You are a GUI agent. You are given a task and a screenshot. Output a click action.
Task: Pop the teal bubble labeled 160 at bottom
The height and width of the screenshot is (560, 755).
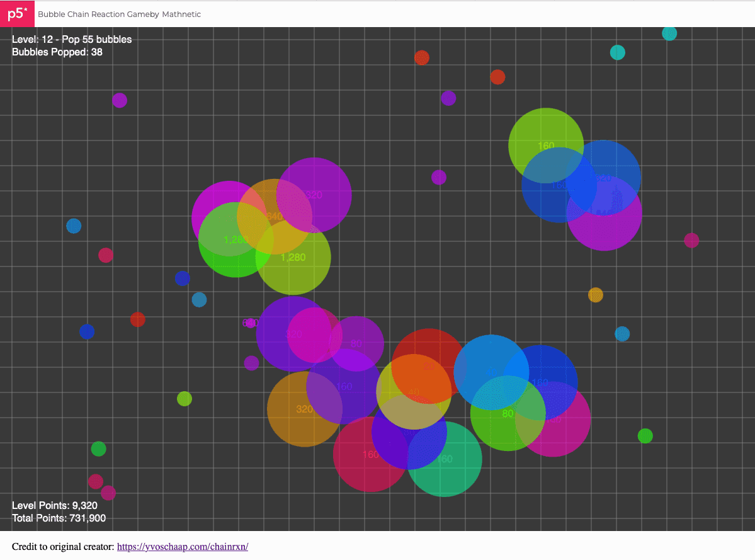[x=445, y=459]
